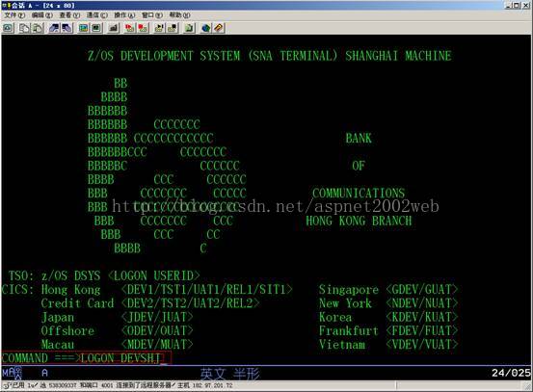Click the Stop macro toolbar icon

pyautogui.click(x=143, y=28)
